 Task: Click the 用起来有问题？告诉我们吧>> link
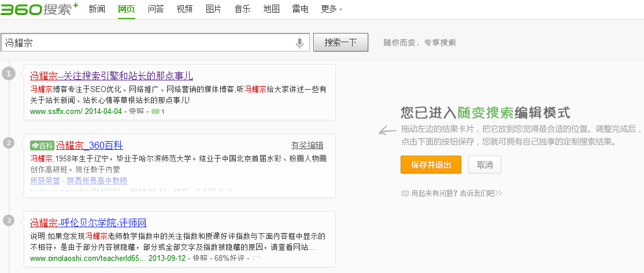[457, 194]
